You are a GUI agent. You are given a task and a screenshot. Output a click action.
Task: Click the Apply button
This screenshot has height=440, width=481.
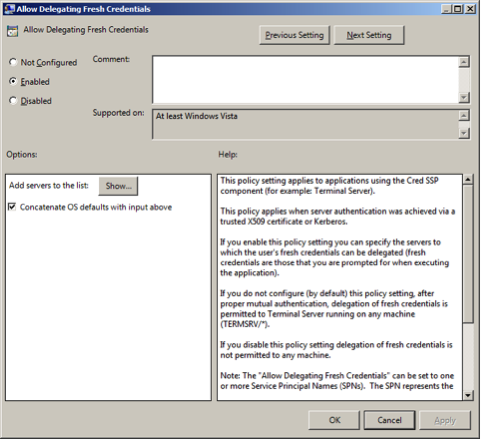click(x=445, y=420)
